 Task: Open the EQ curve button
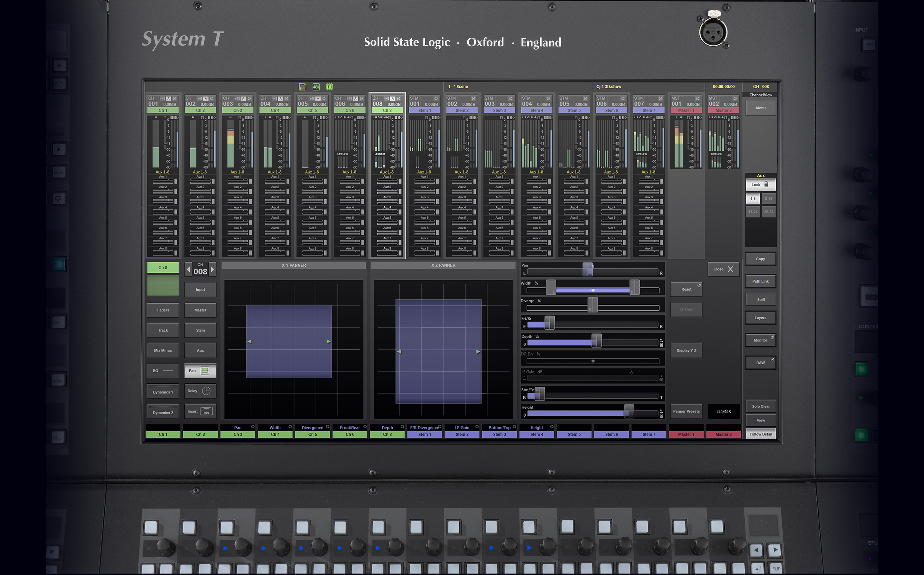tap(163, 371)
